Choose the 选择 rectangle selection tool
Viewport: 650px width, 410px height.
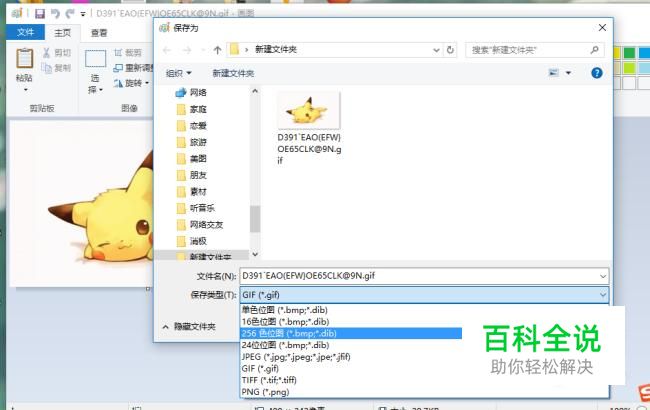[x=95, y=59]
